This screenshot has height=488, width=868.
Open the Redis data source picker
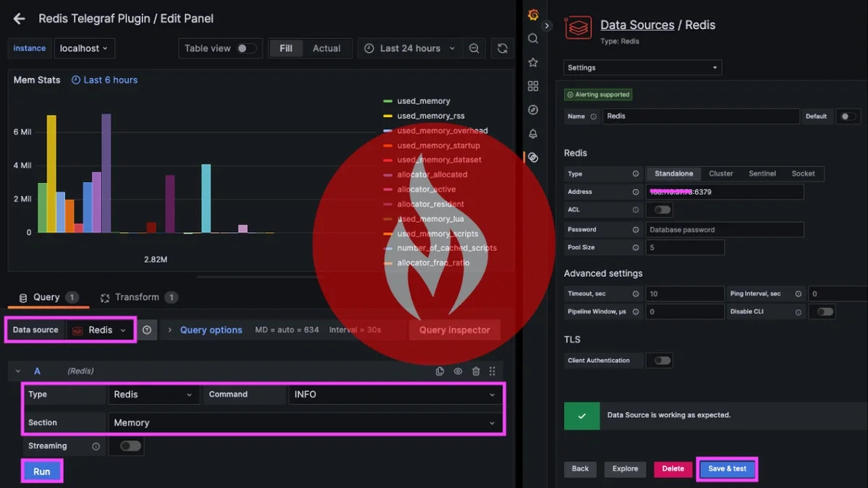click(x=101, y=330)
